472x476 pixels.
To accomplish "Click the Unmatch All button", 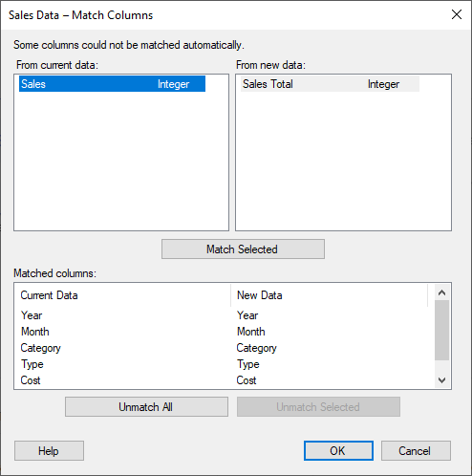I will click(146, 407).
